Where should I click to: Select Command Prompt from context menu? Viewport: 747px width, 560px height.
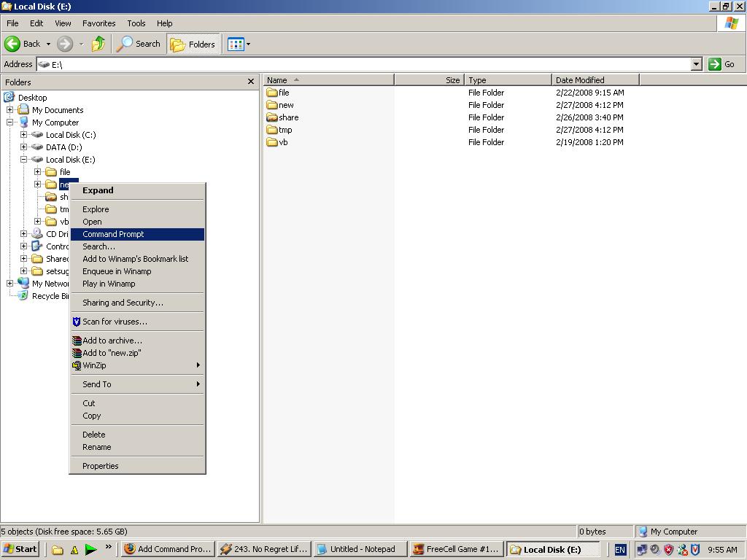(113, 234)
